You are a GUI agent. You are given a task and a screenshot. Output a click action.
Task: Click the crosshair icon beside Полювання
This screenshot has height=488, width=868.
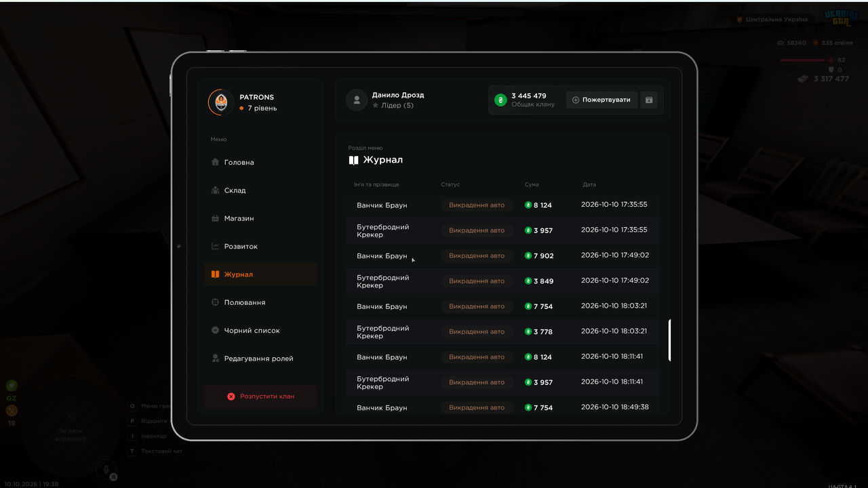(x=215, y=302)
